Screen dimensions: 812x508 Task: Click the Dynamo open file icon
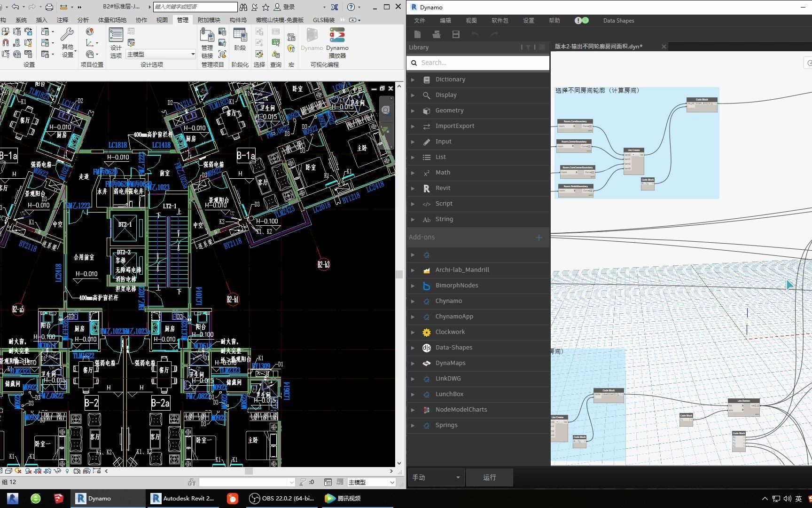(x=437, y=34)
